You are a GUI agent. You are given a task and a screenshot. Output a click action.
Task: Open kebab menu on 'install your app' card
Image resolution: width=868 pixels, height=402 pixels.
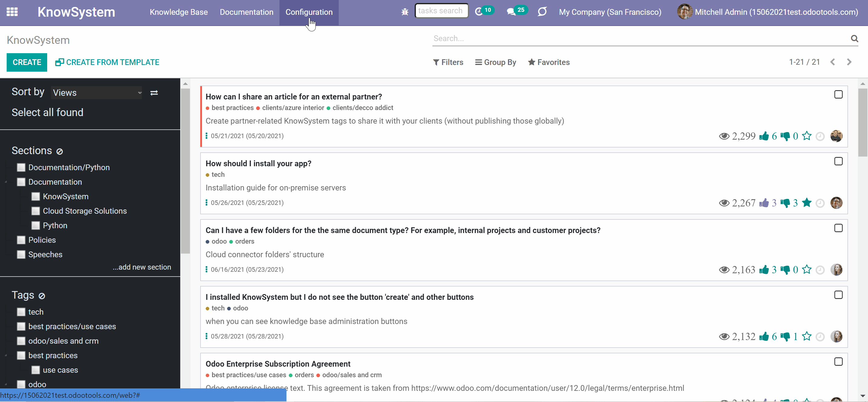pos(207,202)
